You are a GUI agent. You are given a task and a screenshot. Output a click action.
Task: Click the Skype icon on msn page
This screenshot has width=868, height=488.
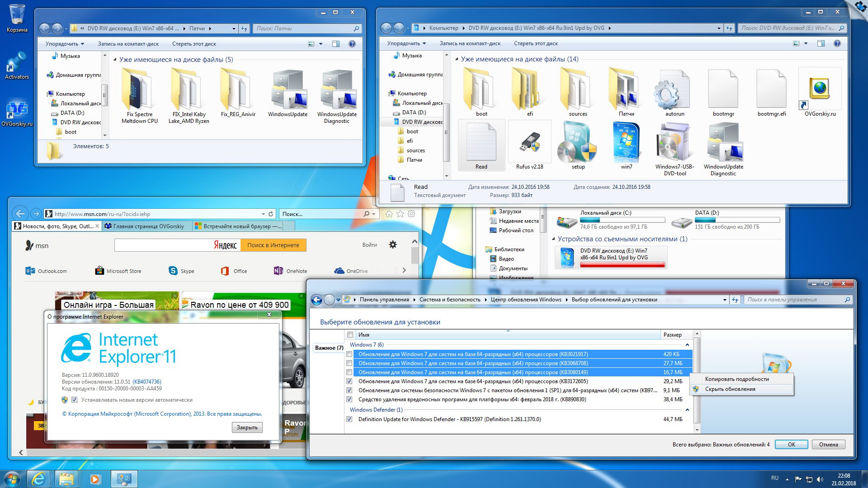[x=173, y=271]
